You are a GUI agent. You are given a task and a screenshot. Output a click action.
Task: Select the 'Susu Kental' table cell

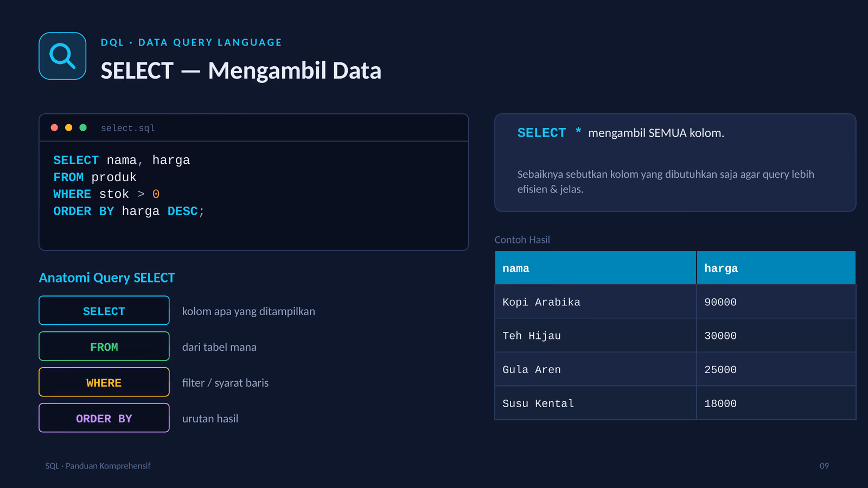click(x=596, y=403)
